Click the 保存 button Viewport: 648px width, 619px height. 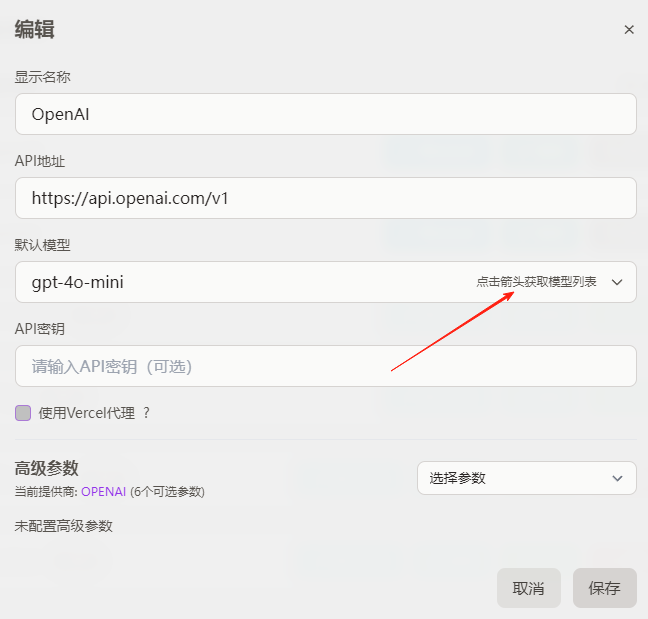605,588
